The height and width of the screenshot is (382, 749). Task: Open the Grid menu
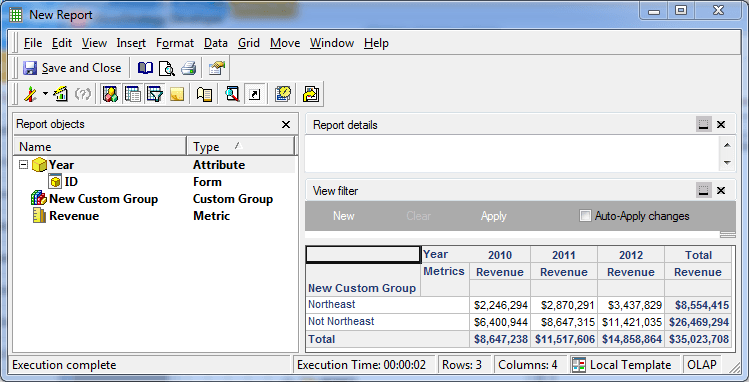(249, 43)
